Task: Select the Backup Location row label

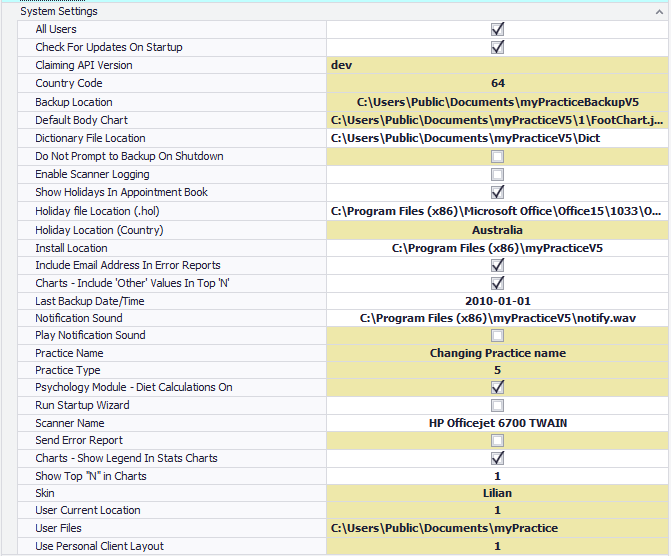Action: (x=74, y=102)
